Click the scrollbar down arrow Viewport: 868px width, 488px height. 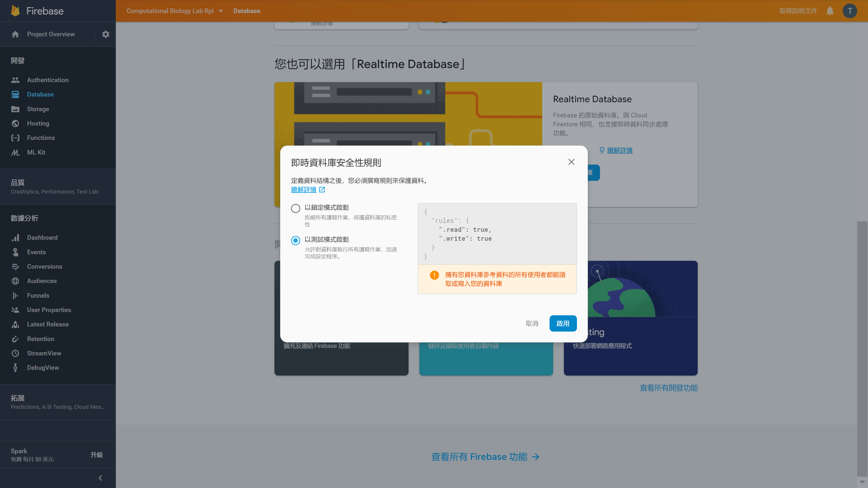(x=862, y=482)
